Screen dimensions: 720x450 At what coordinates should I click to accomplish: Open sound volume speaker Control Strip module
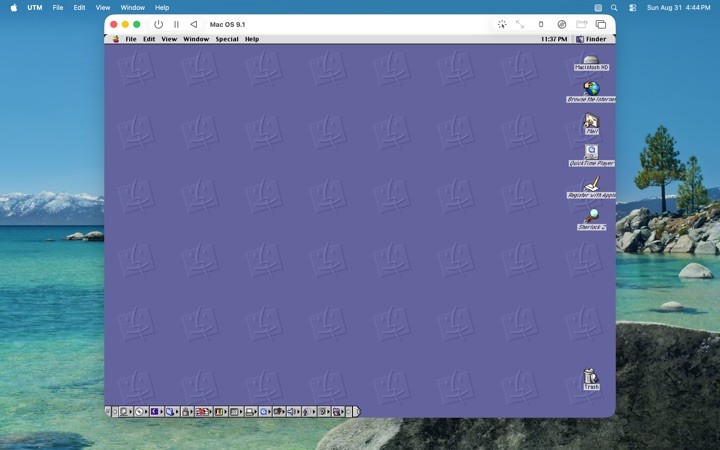pos(294,412)
